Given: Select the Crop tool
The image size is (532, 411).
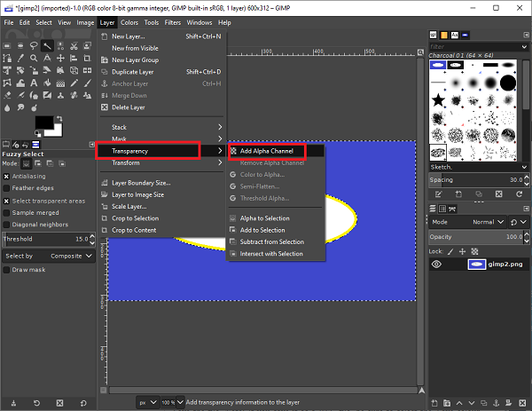Looking at the screenshot, I should 87,58.
